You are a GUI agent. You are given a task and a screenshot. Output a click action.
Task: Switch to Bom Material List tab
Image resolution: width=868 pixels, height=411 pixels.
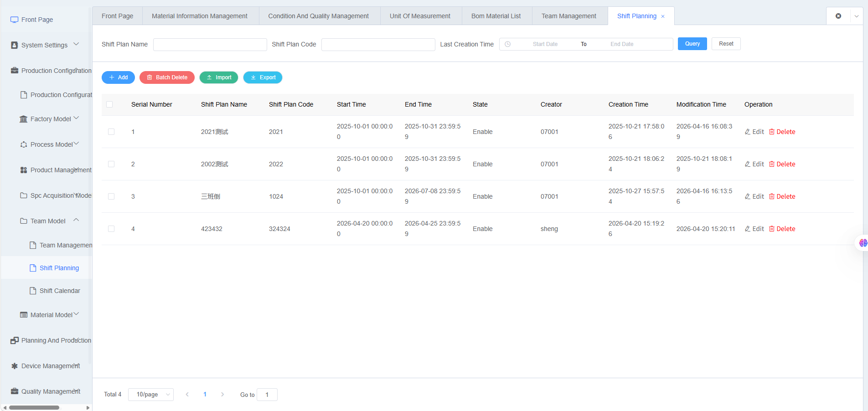click(x=496, y=16)
